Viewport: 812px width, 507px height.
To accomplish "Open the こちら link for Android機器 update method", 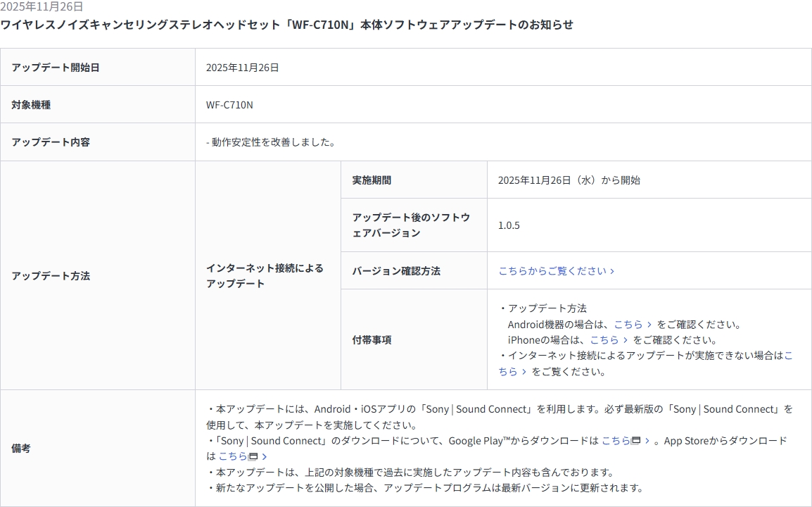I will click(628, 325).
